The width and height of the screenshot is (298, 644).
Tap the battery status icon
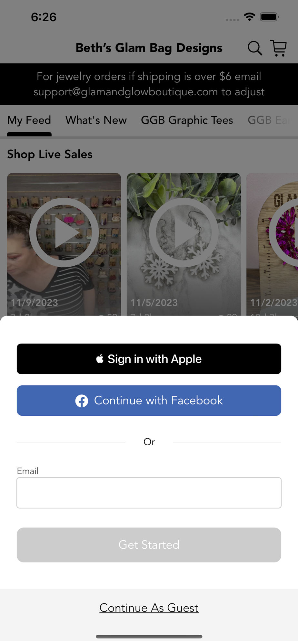tap(270, 17)
